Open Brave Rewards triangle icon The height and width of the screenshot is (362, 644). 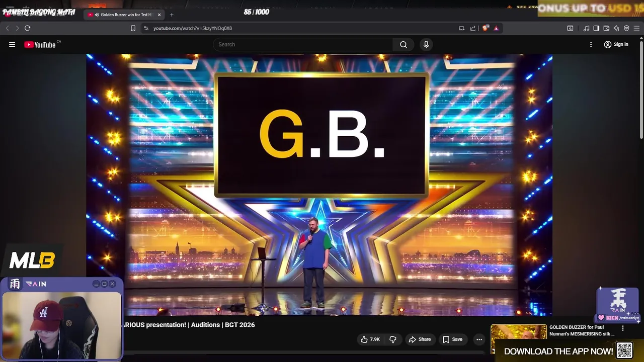(x=496, y=28)
